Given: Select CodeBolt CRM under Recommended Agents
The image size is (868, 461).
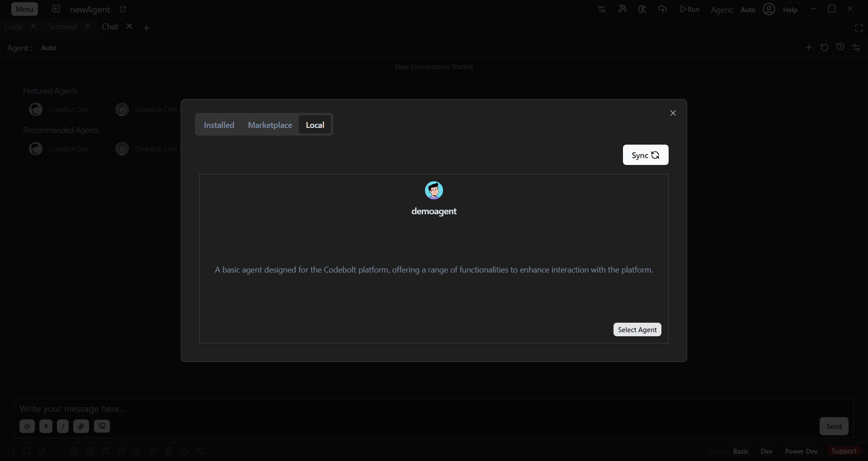Looking at the screenshot, I should (148, 149).
